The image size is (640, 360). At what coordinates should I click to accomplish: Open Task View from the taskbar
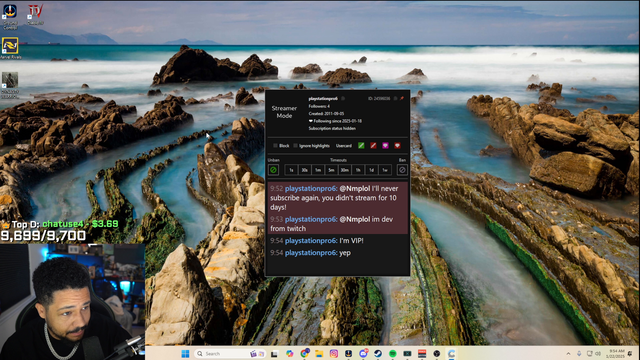(274, 354)
